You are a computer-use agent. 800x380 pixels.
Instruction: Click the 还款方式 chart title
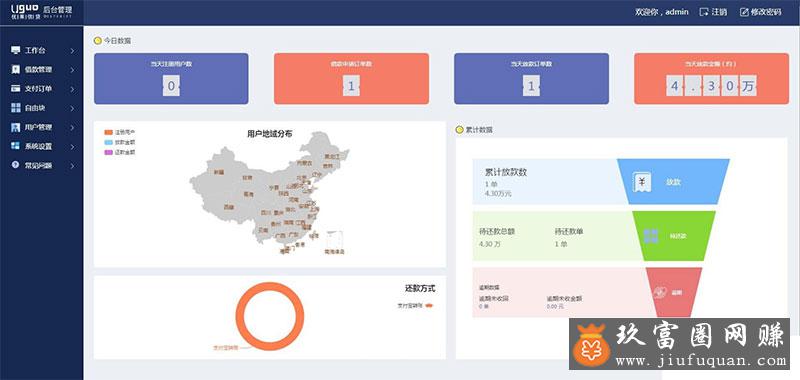click(x=420, y=289)
